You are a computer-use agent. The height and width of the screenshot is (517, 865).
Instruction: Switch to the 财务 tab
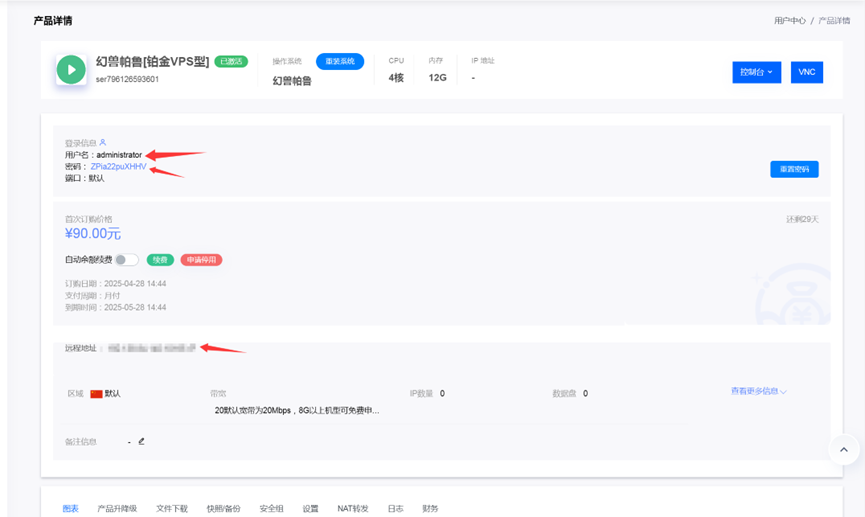[430, 509]
